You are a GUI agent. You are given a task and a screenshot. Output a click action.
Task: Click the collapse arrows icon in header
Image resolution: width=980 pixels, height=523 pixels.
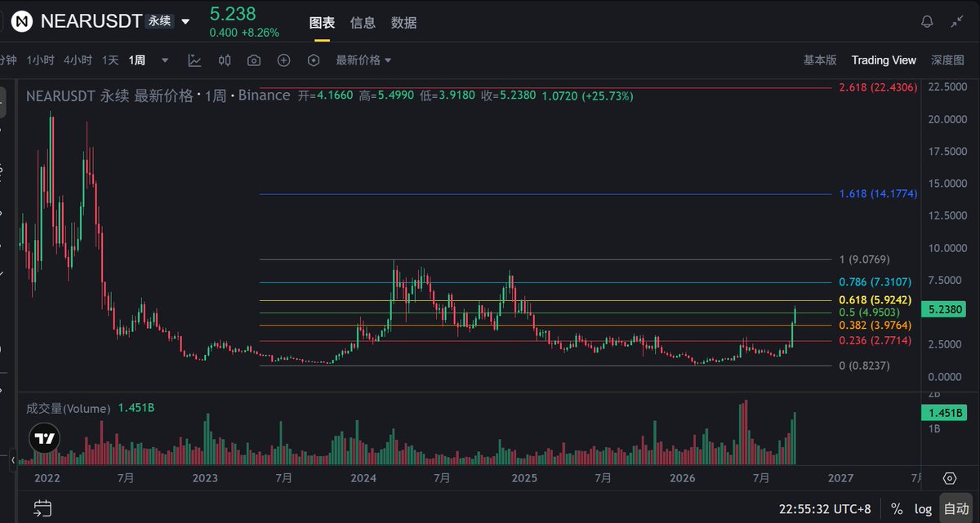point(959,22)
